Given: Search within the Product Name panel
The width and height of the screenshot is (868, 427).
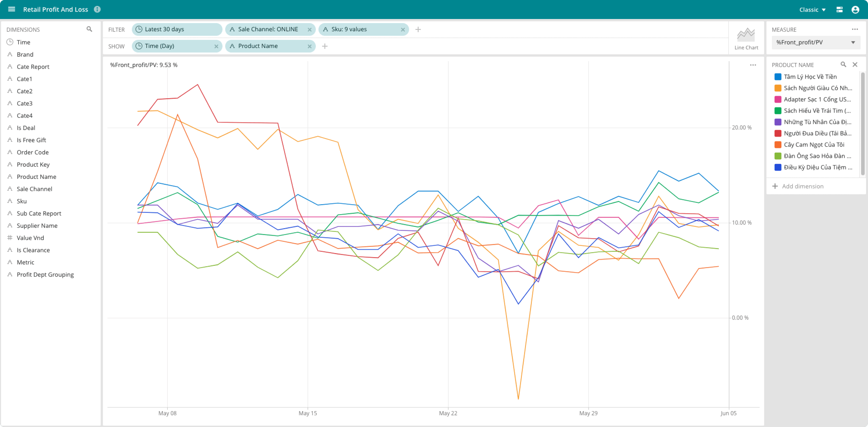Looking at the screenshot, I should point(843,64).
